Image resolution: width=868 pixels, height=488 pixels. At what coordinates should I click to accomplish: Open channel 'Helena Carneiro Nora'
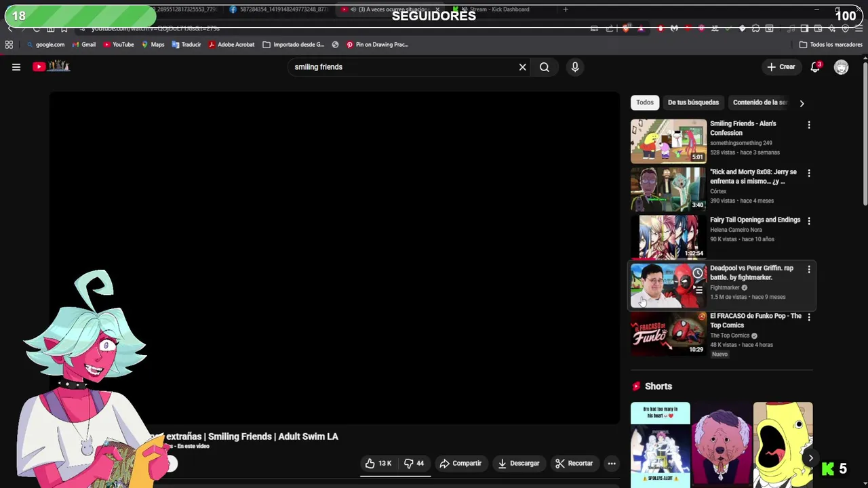pos(736,230)
